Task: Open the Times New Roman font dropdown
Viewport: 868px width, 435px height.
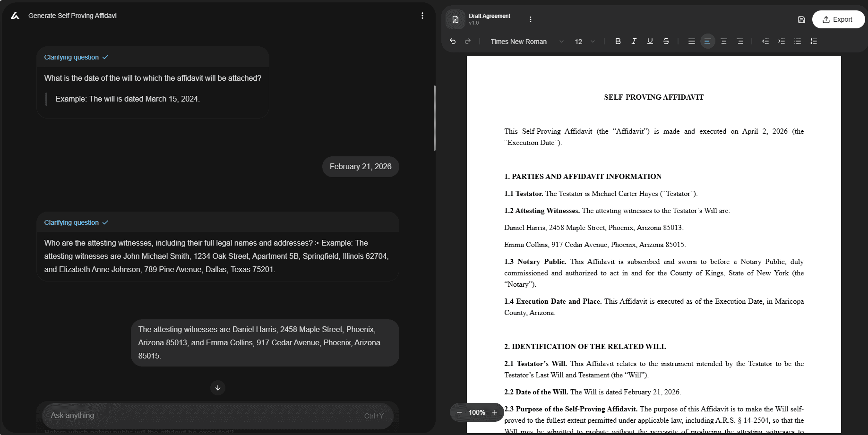Action: (x=524, y=41)
